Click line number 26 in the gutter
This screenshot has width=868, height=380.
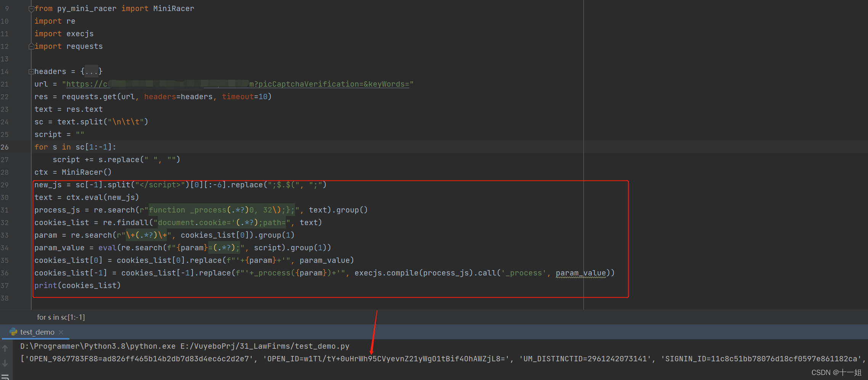(5, 147)
